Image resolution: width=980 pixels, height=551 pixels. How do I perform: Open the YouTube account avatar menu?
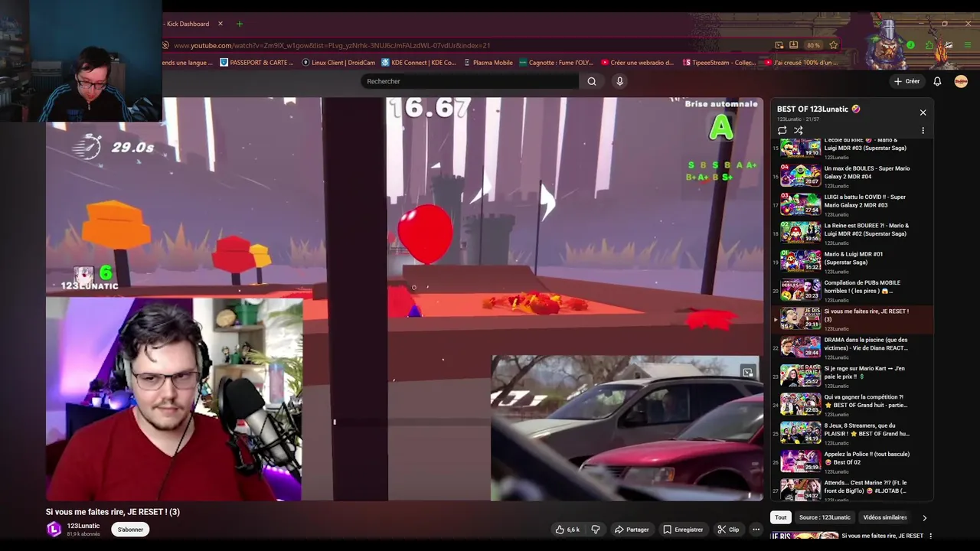tap(961, 81)
